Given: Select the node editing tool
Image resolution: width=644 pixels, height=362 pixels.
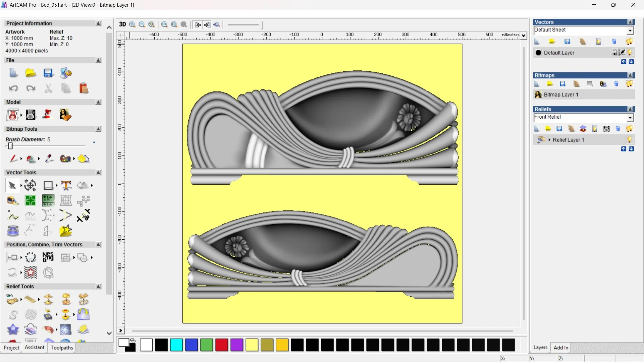Looking at the screenshot, I should [13, 216].
